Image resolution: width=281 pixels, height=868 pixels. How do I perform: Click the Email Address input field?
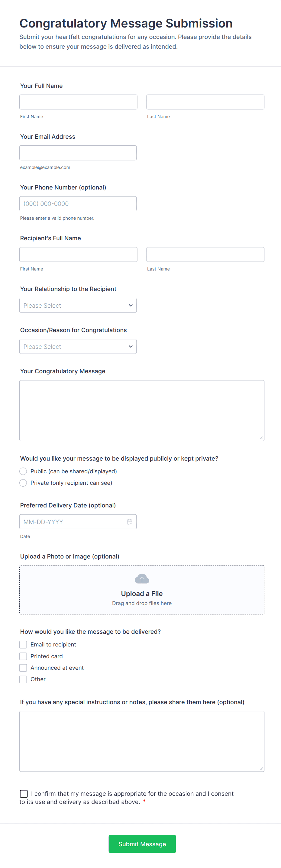click(x=78, y=153)
